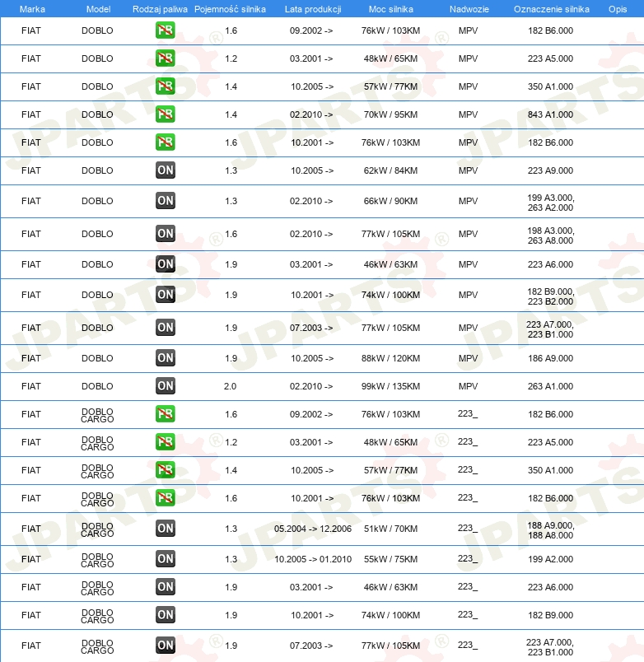
Task: Select engine codes 188 A9.000, 188 A8.000
Action: pyautogui.click(x=551, y=530)
